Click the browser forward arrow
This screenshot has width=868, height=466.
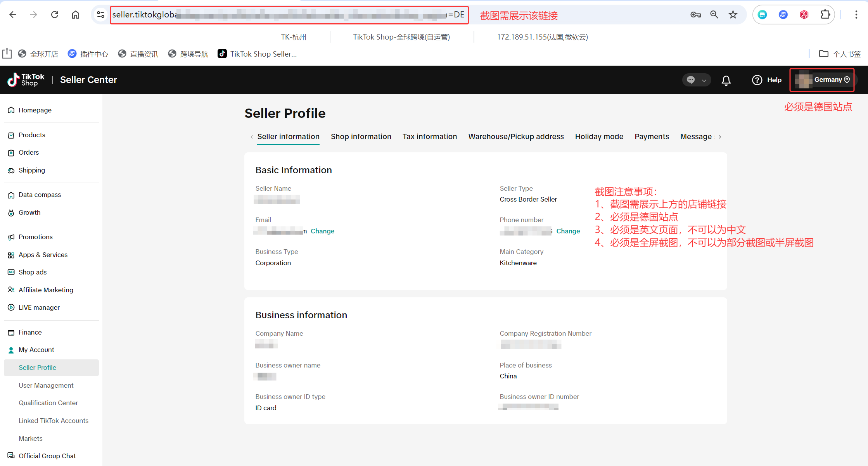(34, 15)
